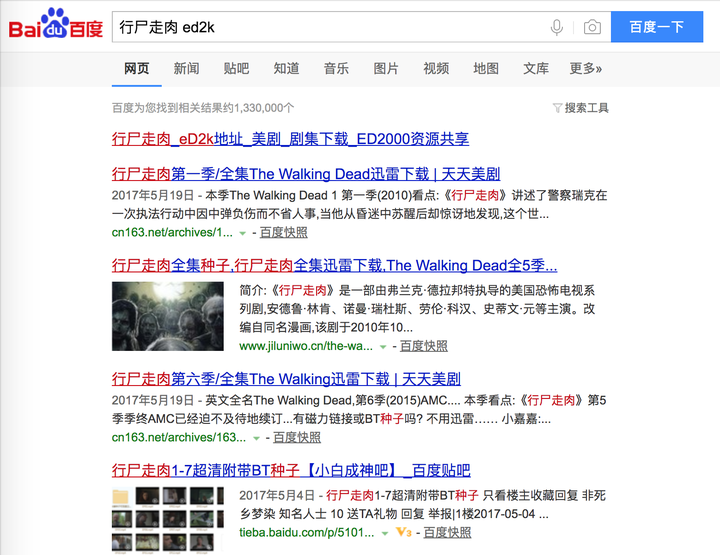Click the search tools filter icon
Screen dimensions: 720x555
click(x=557, y=108)
